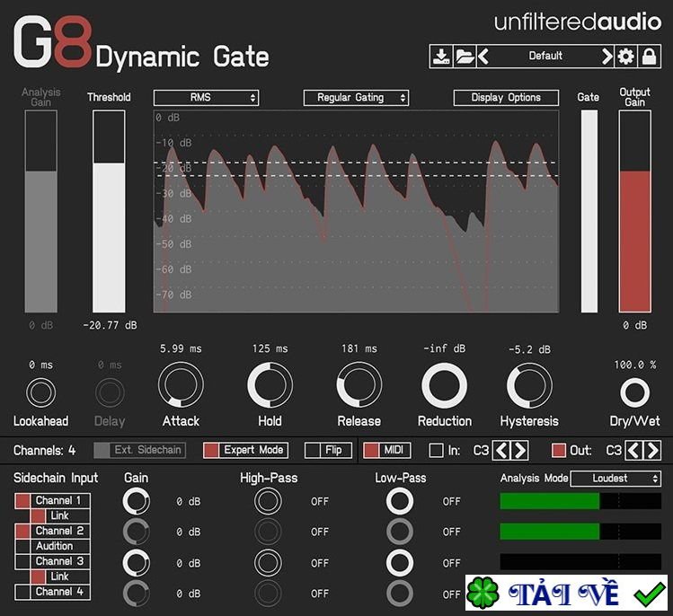Enable the MIDI In checkbox
673x616 pixels.
(437, 450)
